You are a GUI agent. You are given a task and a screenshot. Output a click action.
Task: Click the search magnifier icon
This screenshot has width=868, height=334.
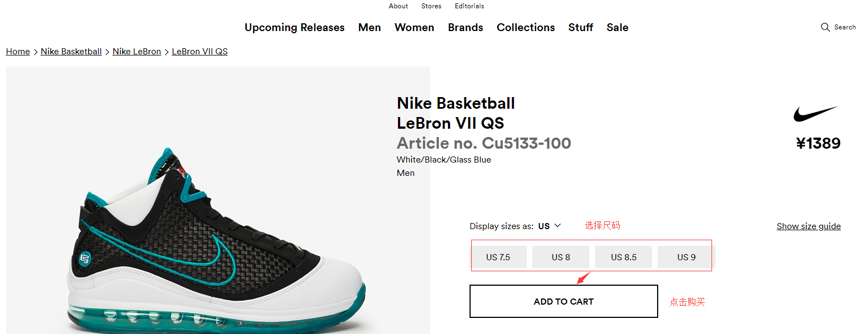coord(825,27)
